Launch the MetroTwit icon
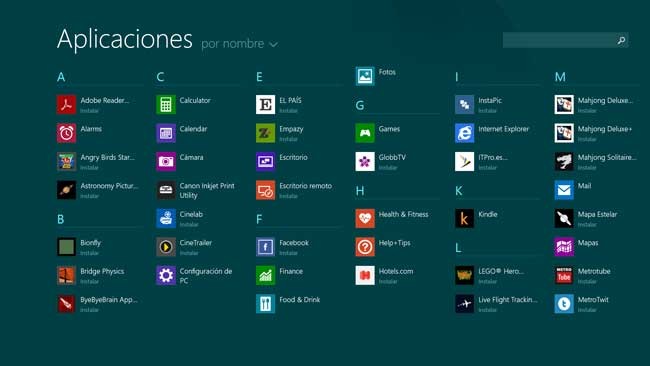This screenshot has width=650, height=366. [564, 304]
